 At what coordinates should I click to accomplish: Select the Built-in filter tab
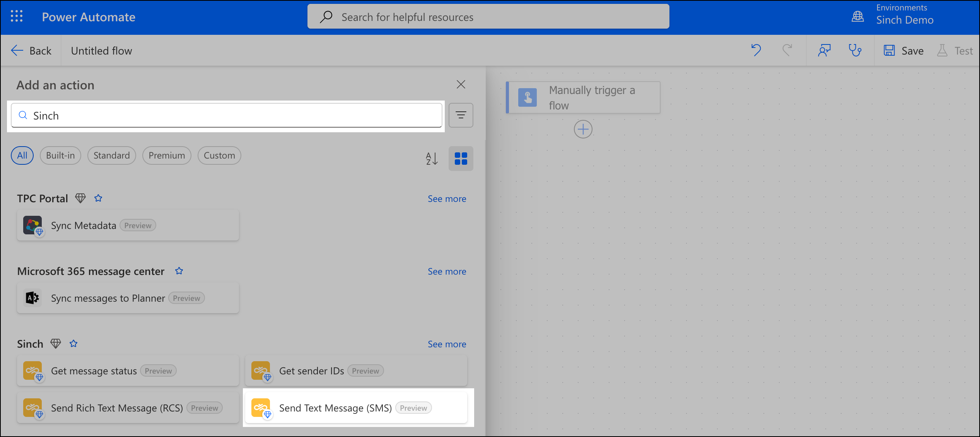60,155
